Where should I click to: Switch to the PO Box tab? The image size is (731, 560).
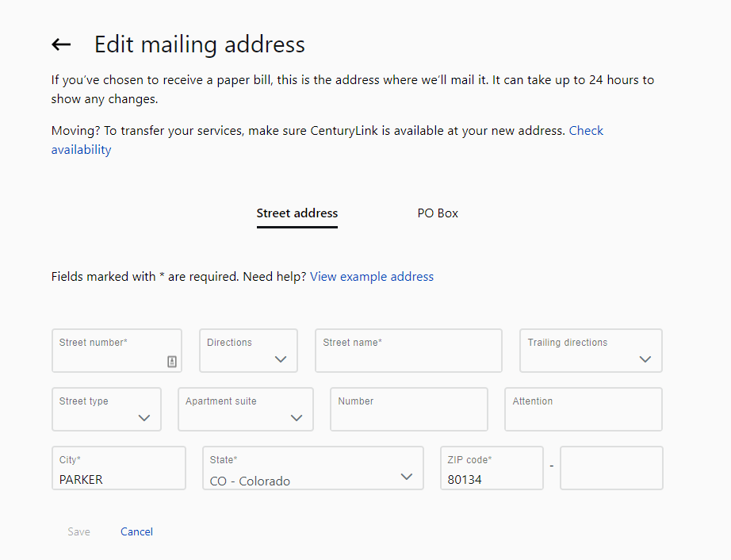[x=438, y=213]
